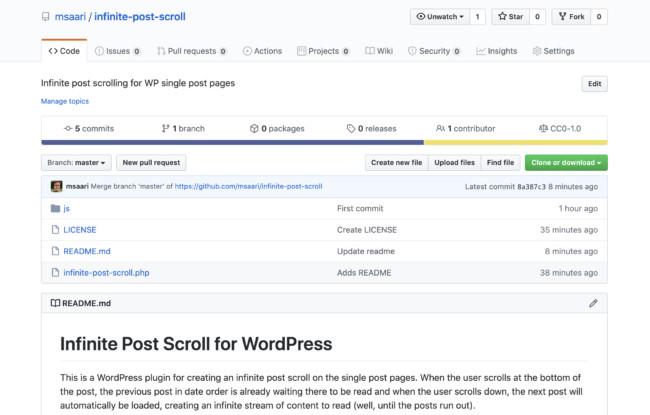The height and width of the screenshot is (415, 650).
Task: Open the msaari author link in commit bar
Action: [x=77, y=186]
